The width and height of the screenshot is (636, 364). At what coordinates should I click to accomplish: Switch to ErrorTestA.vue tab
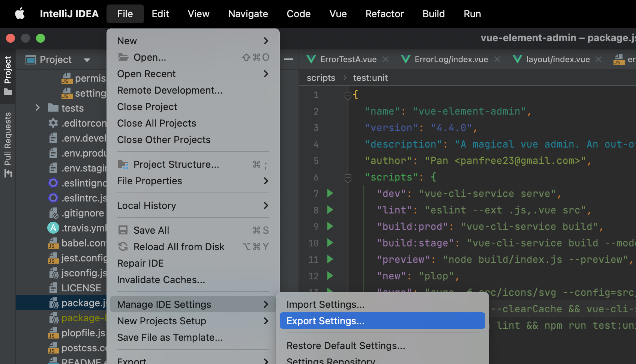coord(348,59)
